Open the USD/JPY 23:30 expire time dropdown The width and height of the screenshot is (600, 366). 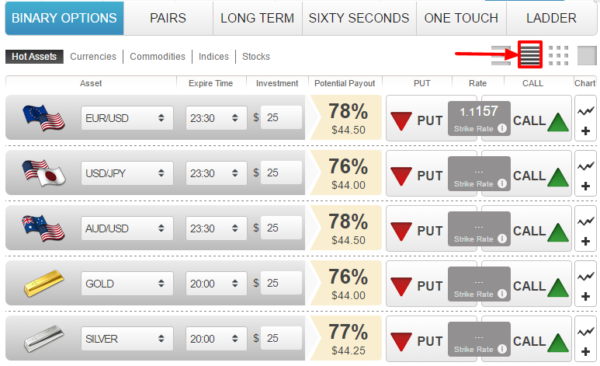pos(216,173)
